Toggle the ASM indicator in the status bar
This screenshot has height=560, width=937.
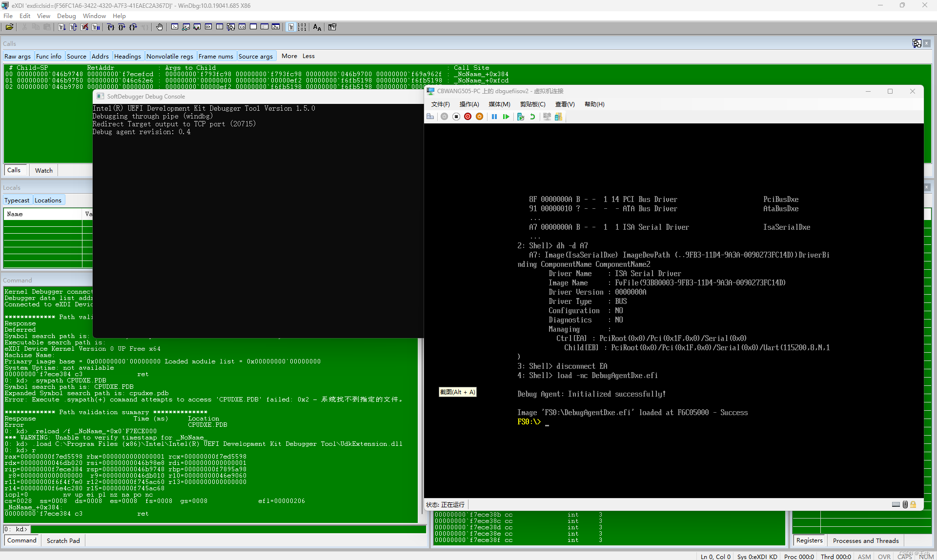click(864, 557)
